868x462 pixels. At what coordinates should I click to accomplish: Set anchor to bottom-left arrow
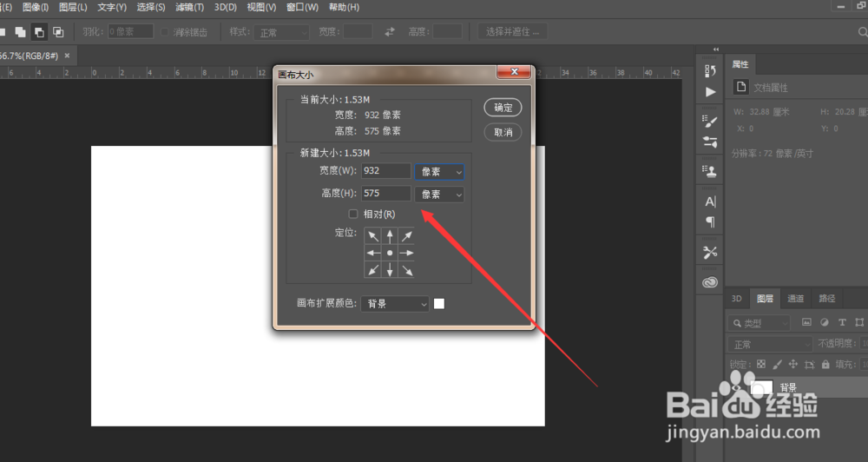coord(373,269)
